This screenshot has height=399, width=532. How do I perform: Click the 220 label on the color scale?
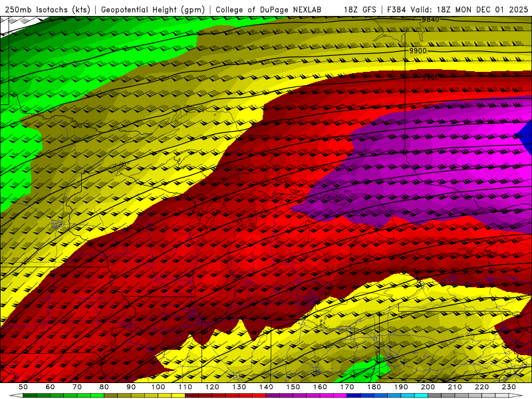click(482, 387)
